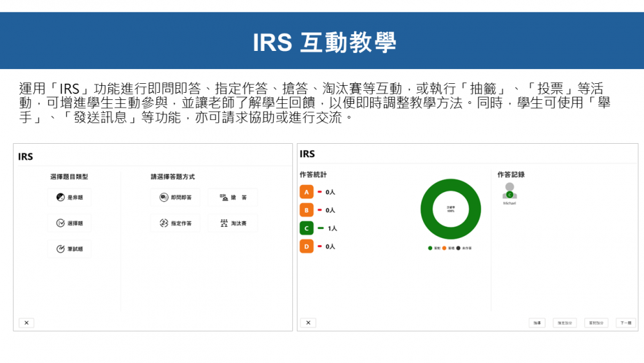Click the 答對加分 button
The height and width of the screenshot is (363, 644).
point(596,322)
